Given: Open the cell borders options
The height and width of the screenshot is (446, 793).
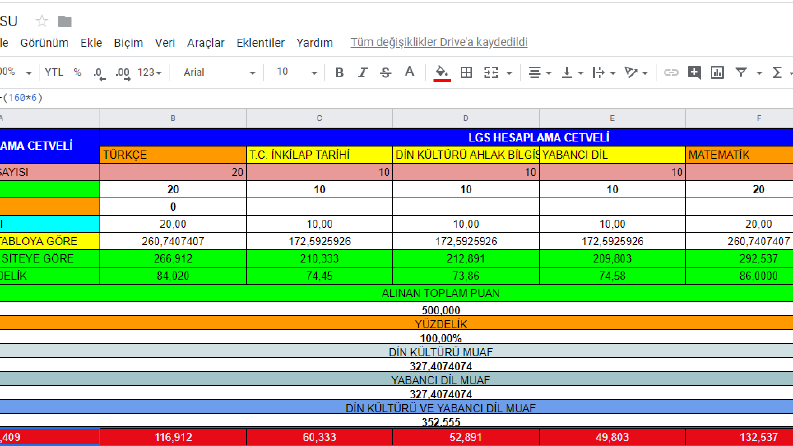Looking at the screenshot, I should pos(466,73).
